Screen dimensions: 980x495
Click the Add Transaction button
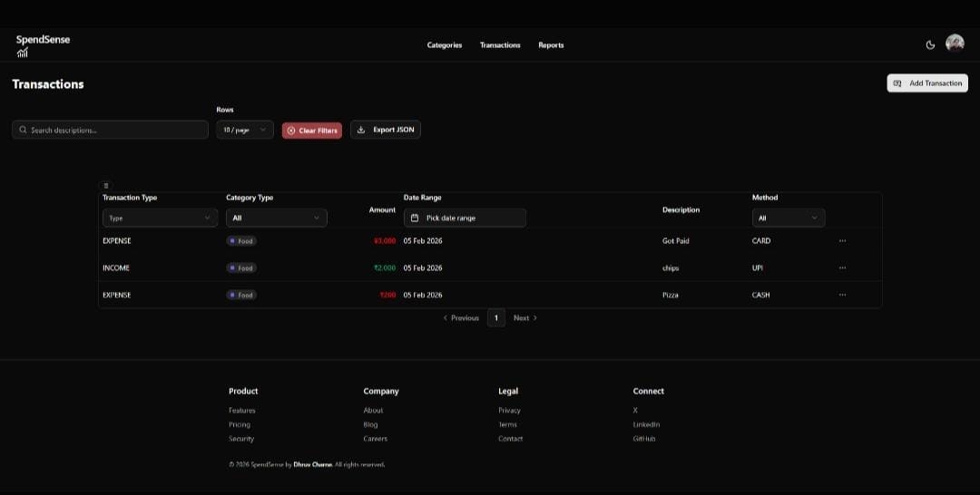click(927, 83)
